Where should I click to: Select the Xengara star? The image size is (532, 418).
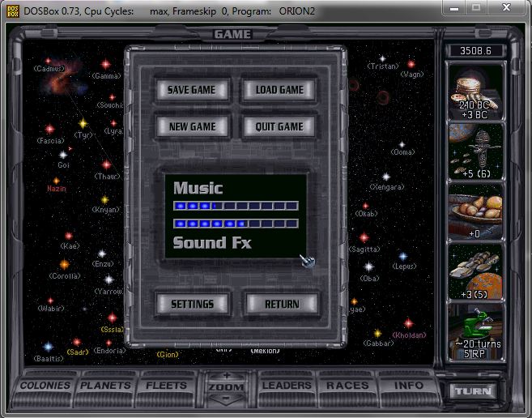coord(386,177)
